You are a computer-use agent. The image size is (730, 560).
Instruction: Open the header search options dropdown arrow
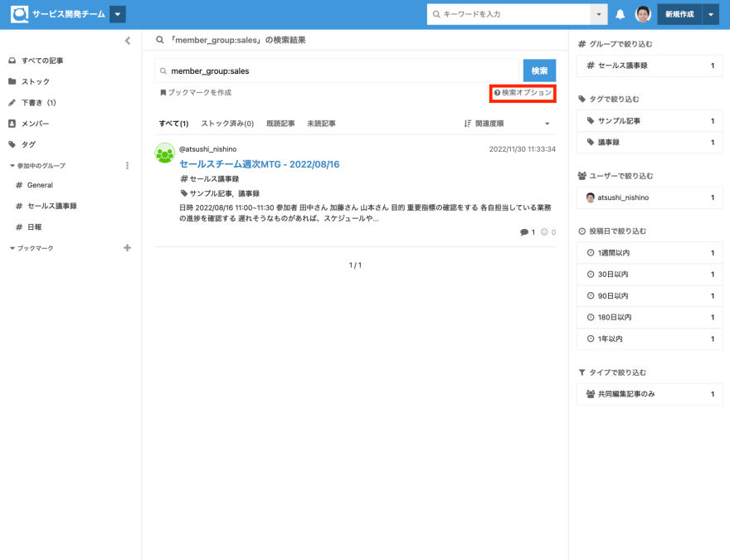(599, 14)
